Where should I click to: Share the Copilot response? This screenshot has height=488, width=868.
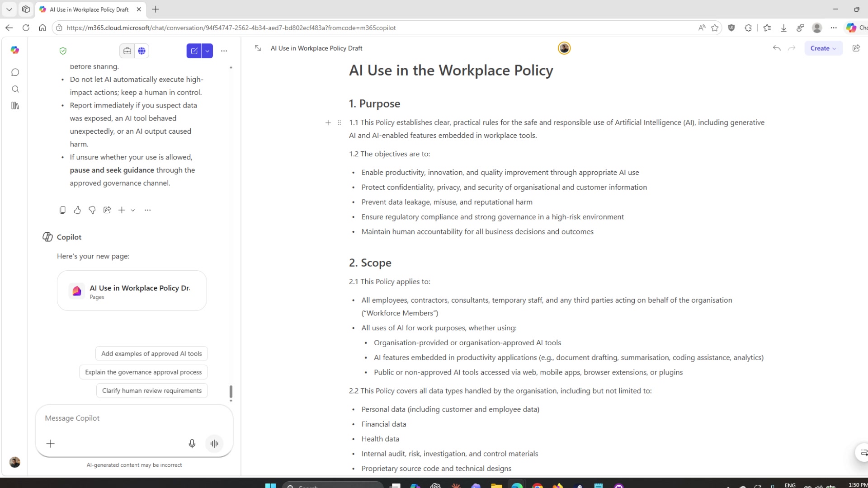click(x=107, y=210)
